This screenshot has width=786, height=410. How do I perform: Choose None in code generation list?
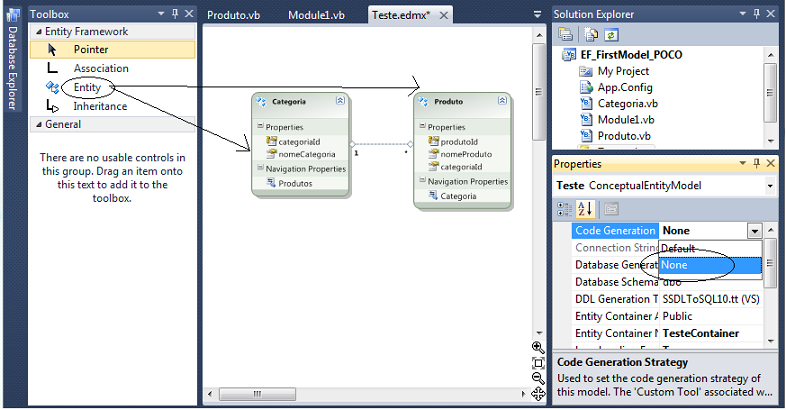coord(710,265)
